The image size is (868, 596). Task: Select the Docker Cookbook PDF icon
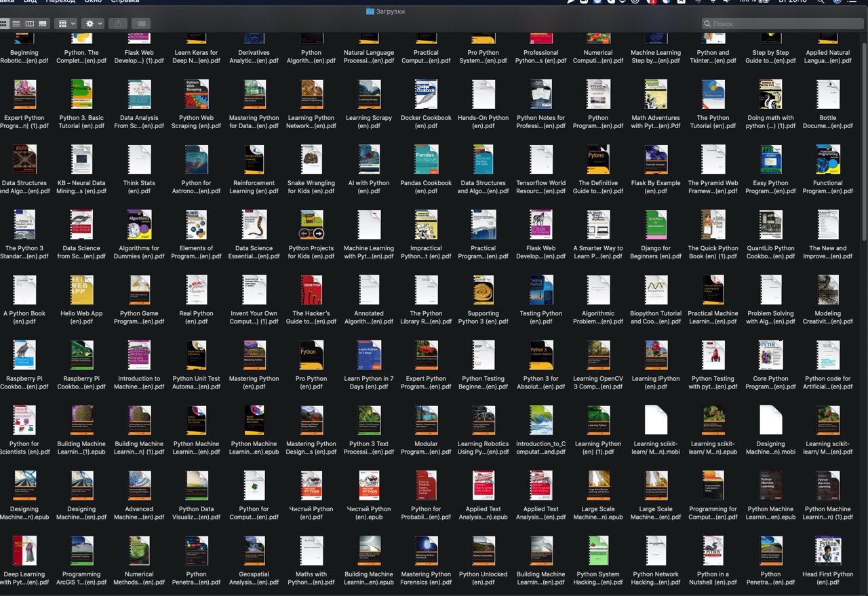click(426, 95)
